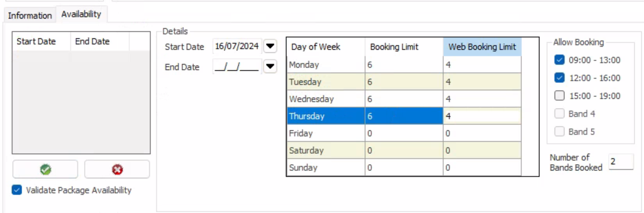Tick the Band 4 checkbox
The width and height of the screenshot is (644, 213).
(x=560, y=114)
